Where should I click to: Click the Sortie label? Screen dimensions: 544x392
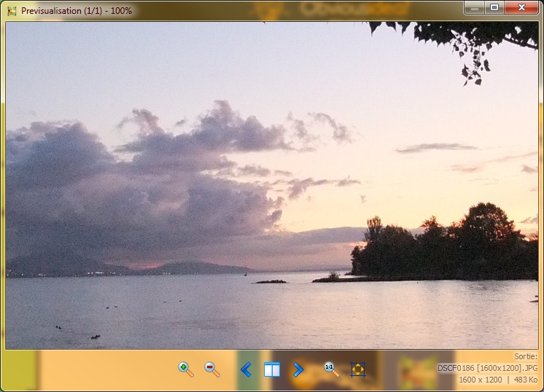coord(525,357)
